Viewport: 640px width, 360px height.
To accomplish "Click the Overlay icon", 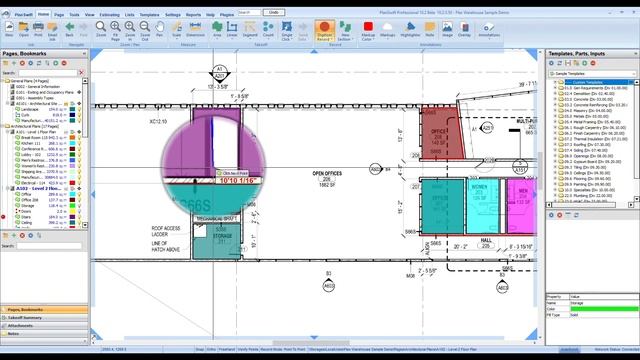I will 464,29.
